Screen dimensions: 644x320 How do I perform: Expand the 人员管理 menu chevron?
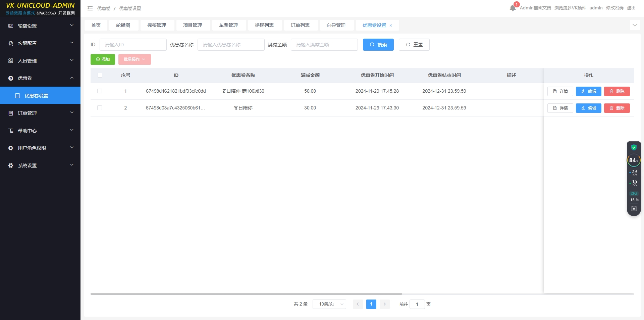tap(71, 60)
